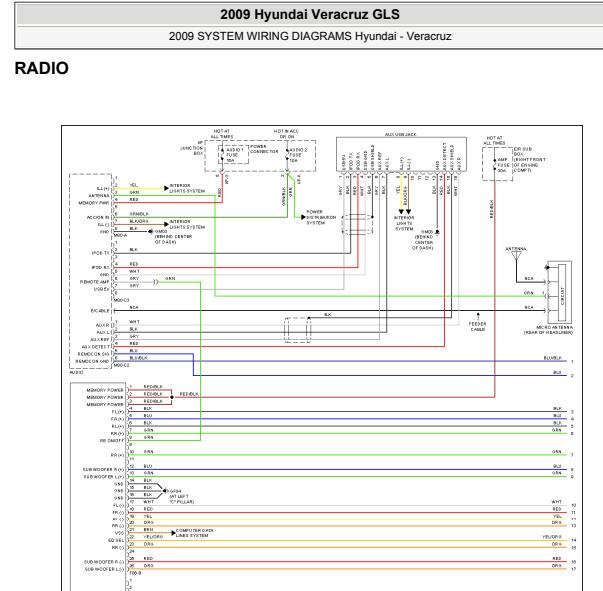Select the AUDIO 1 FUSE 15A label
This screenshot has width=603, height=591.
point(234,155)
